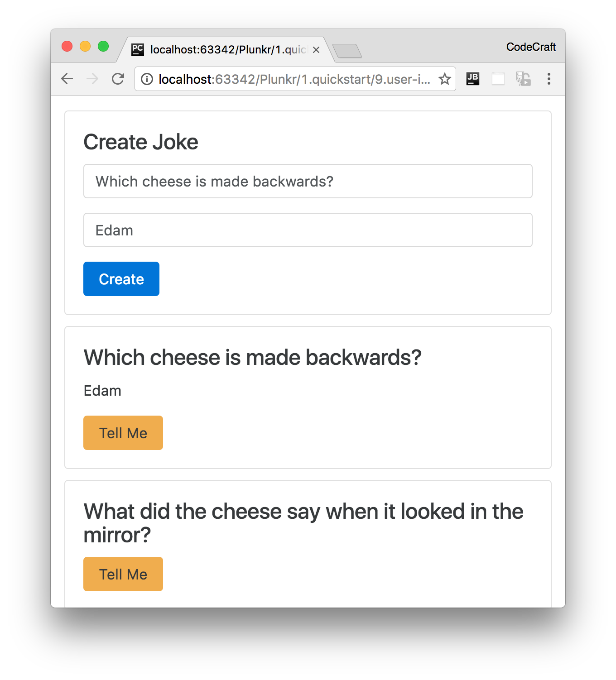Reload the page with the refresh icon

tap(118, 79)
